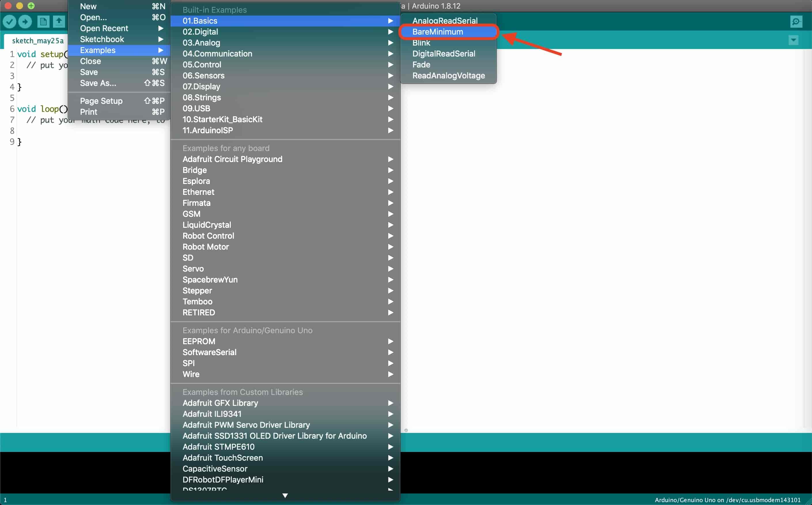
Task: Open Adafruit PWM Servo Driver Library examples
Action: [285, 425]
